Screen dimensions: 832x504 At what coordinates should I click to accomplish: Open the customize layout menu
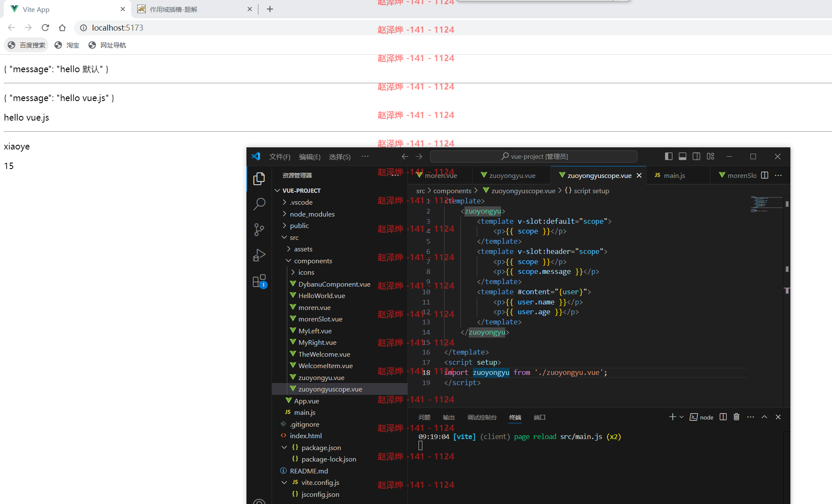click(710, 156)
